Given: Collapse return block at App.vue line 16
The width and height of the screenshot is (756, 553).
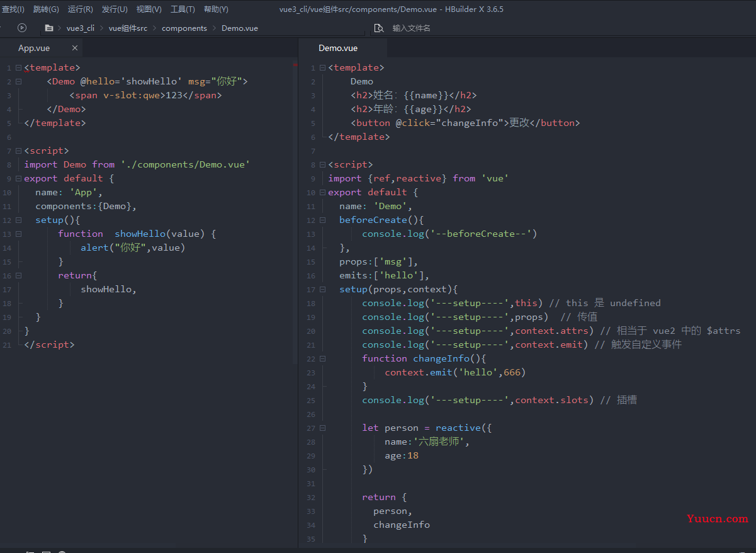Looking at the screenshot, I should pyautogui.click(x=18, y=275).
